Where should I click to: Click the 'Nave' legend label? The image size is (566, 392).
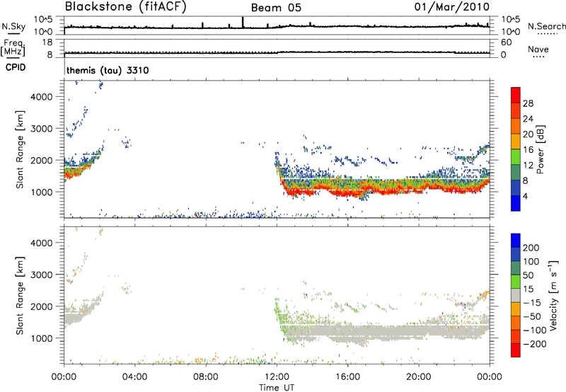[x=538, y=49]
